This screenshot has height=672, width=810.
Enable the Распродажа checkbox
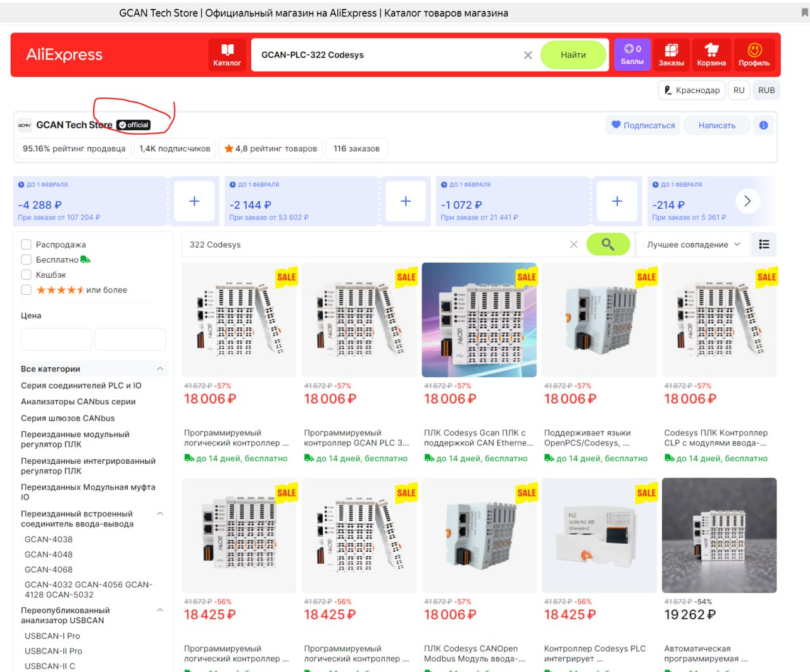click(x=26, y=244)
